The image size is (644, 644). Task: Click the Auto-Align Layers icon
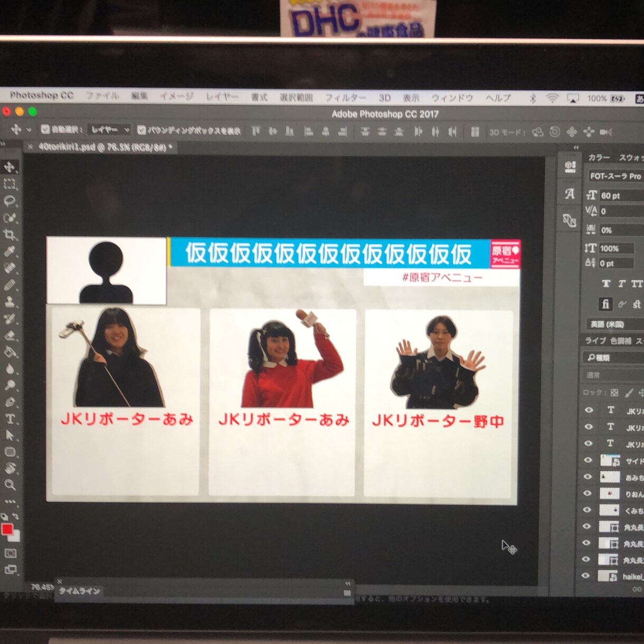tap(475, 131)
